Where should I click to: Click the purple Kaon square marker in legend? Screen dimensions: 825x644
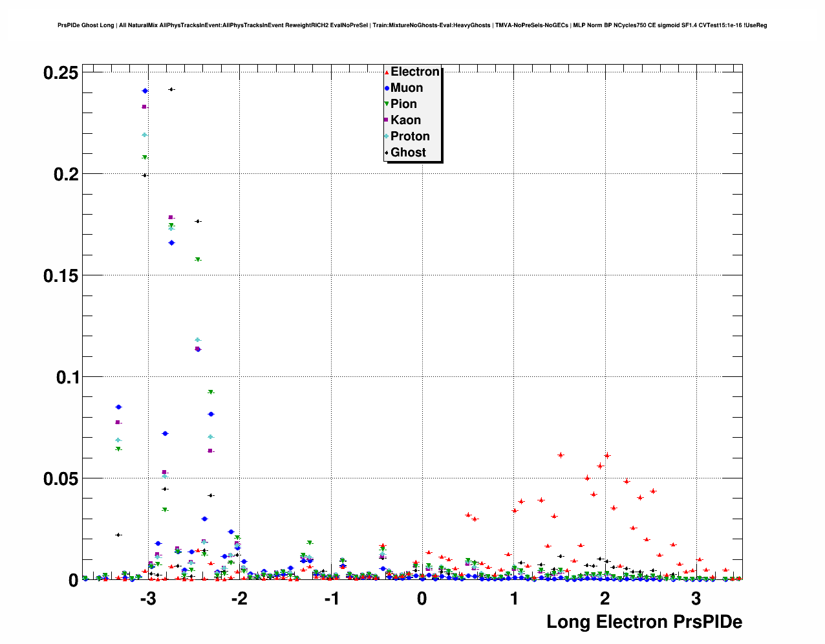387,120
